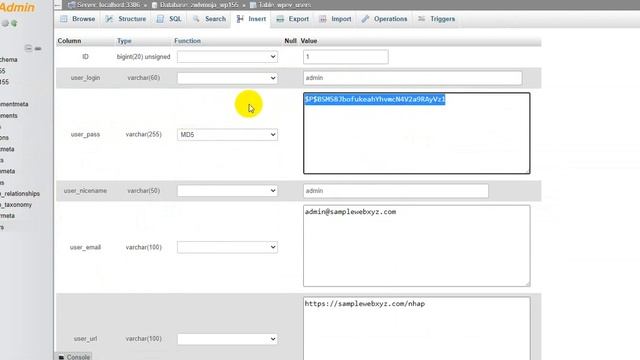Click the user_pass column name
This screenshot has width=640, height=360.
pos(85,134)
